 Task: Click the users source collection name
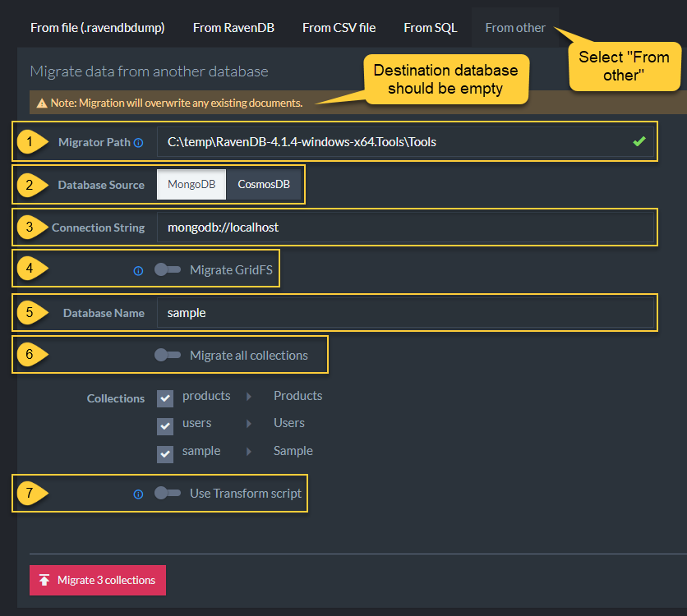click(196, 423)
